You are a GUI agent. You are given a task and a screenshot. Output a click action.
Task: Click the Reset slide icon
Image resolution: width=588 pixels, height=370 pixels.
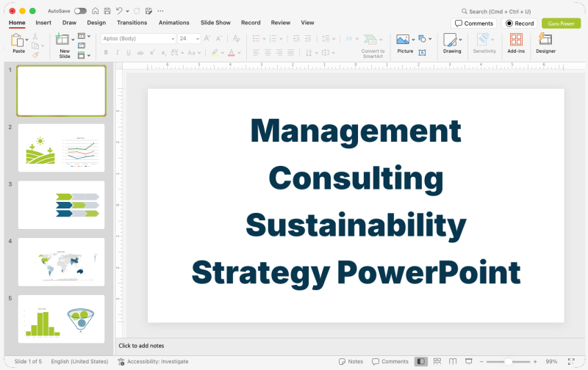coord(82,46)
